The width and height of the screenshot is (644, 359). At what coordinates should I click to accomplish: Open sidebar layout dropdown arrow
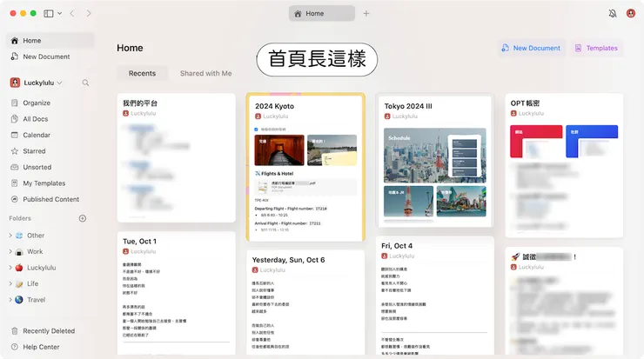(59, 14)
